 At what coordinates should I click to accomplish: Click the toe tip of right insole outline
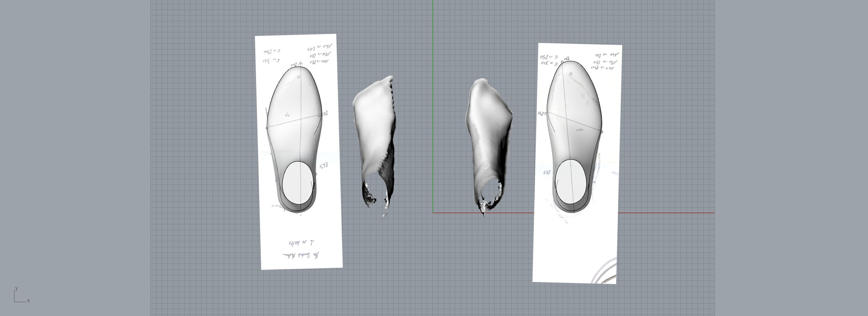(x=569, y=62)
